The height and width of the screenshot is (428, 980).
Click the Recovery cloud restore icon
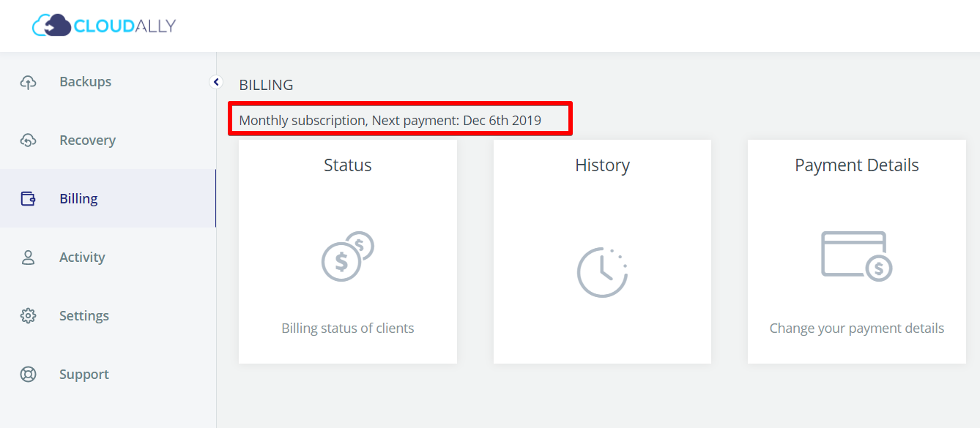pos(28,140)
